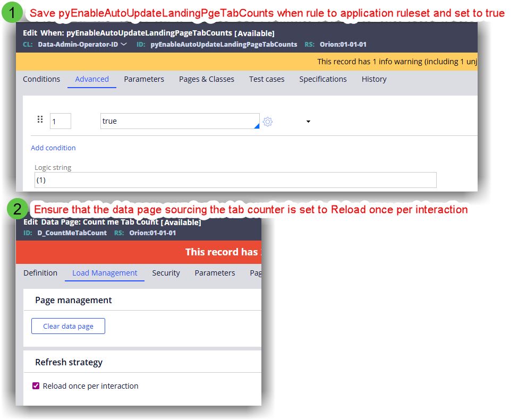518x420 pixels.
Task: Open the data page Security tab
Action: (166, 273)
